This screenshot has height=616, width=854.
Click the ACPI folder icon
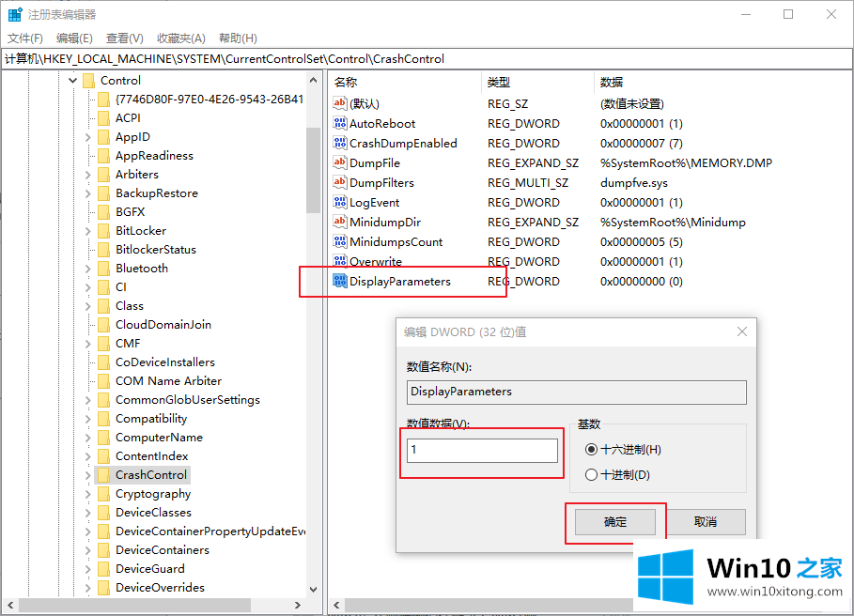(x=103, y=118)
